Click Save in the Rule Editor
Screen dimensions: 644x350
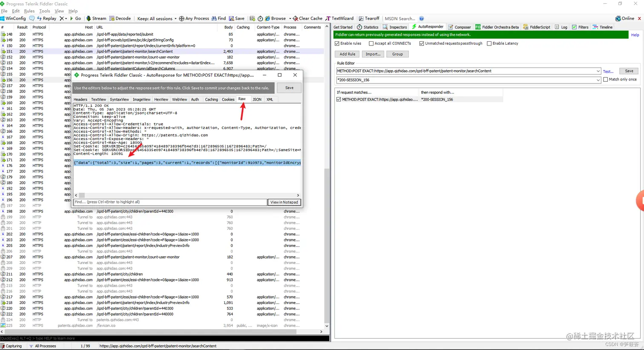(629, 71)
